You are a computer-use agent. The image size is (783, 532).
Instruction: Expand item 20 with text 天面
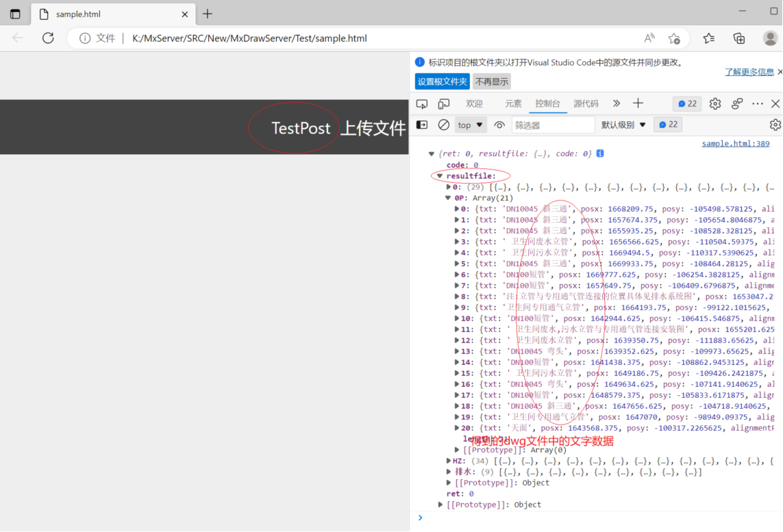[456, 428]
